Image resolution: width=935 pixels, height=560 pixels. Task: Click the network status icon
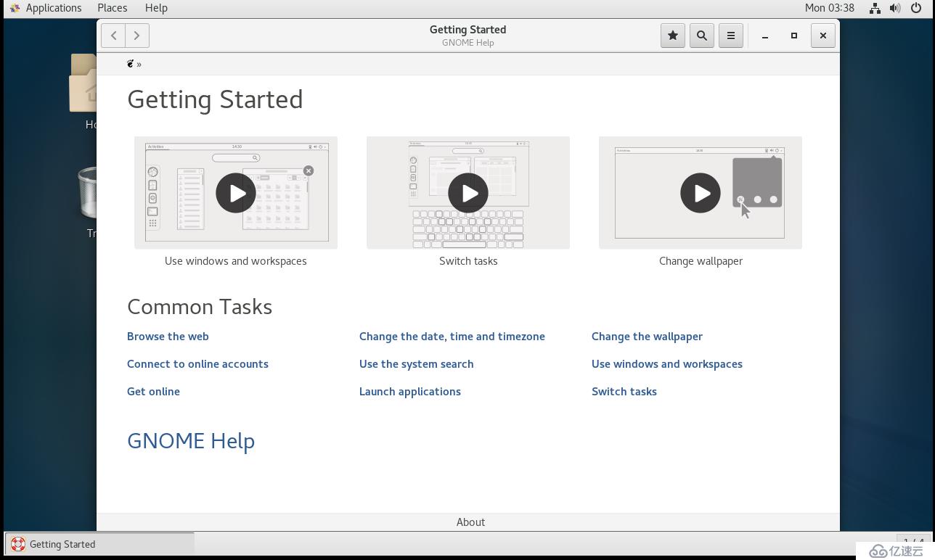point(875,8)
